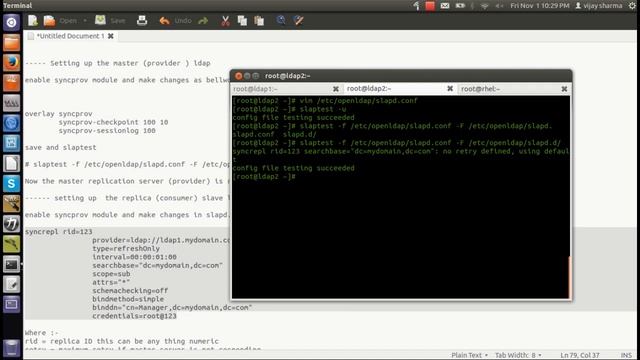Image resolution: width=640 pixels, height=360 pixels.
Task: Click the INS mode indicator
Action: [626, 355]
